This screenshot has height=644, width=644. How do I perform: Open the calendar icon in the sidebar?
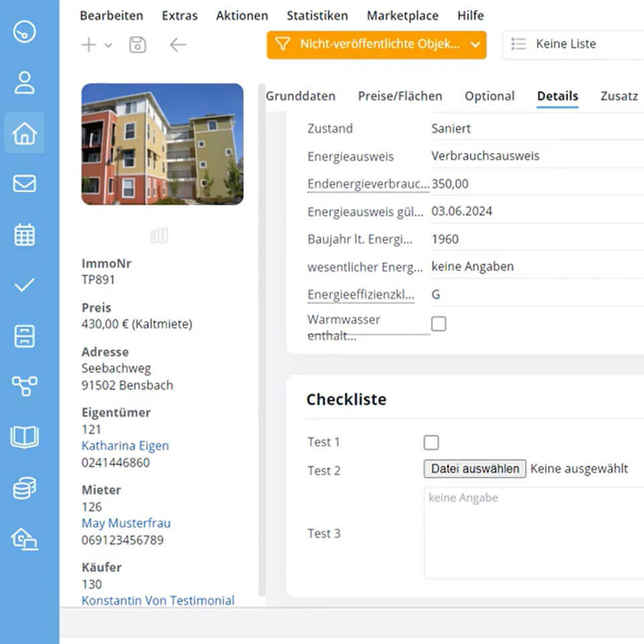pos(24,233)
